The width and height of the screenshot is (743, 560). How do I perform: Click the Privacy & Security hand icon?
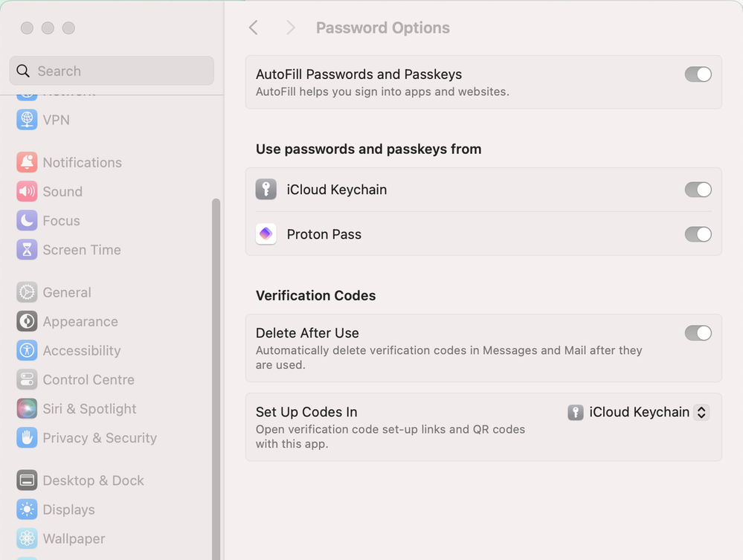point(27,437)
